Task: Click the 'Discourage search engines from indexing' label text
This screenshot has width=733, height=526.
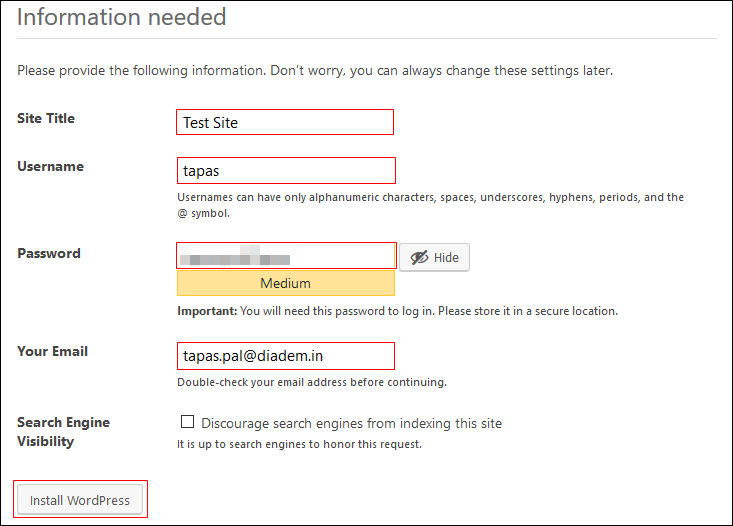Action: (x=351, y=423)
